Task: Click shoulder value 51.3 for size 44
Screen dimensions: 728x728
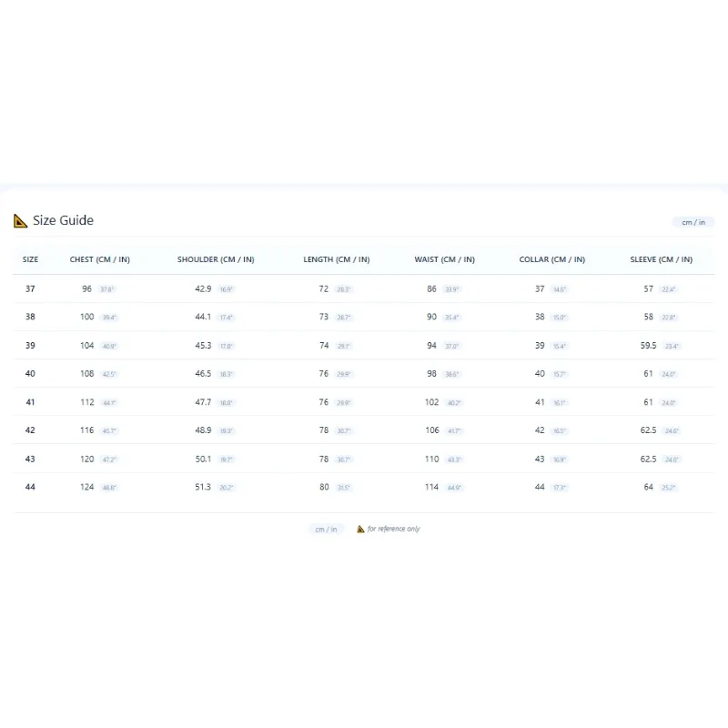Action: (203, 487)
